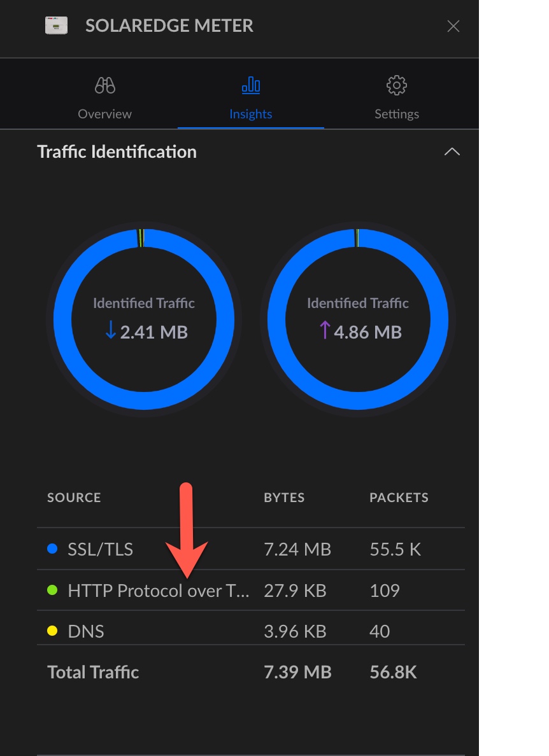The height and width of the screenshot is (756, 549).
Task: Click the Total Traffic label
Action: click(x=93, y=672)
